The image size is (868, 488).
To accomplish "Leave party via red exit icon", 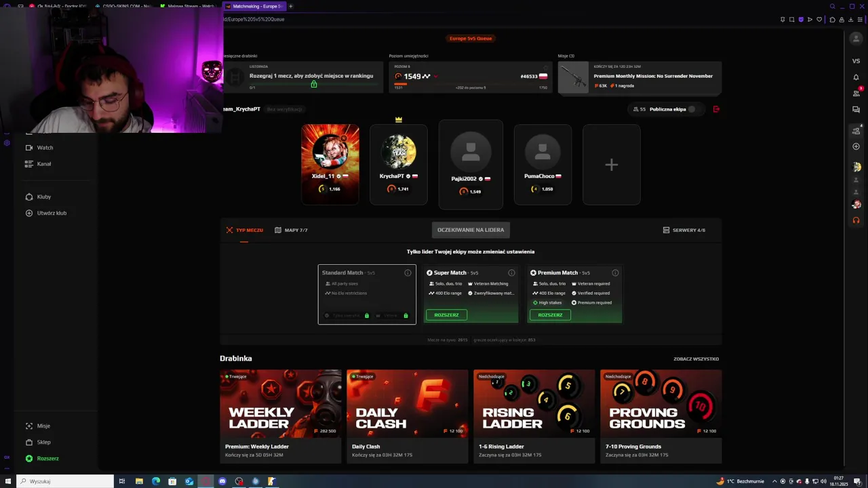I will pyautogui.click(x=716, y=109).
